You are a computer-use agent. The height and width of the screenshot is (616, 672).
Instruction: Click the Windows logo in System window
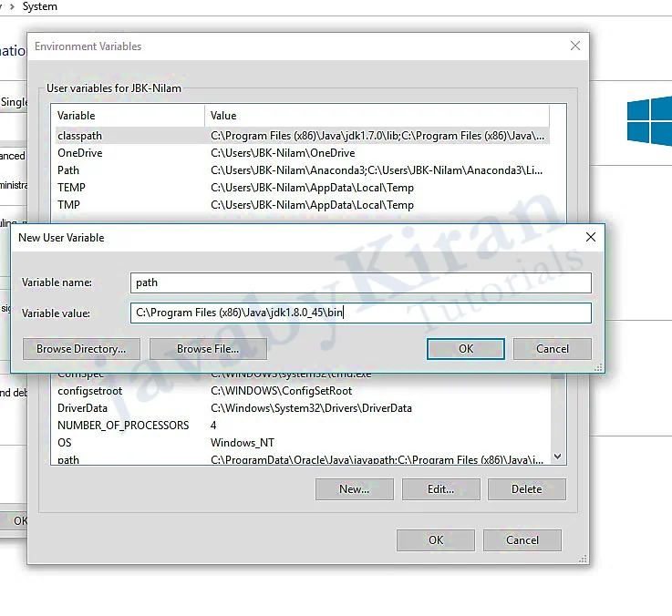[x=649, y=121]
